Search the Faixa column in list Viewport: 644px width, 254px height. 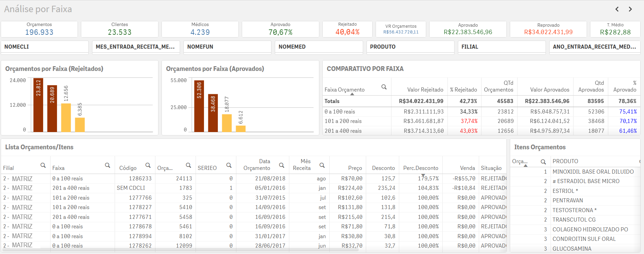pyautogui.click(x=108, y=166)
